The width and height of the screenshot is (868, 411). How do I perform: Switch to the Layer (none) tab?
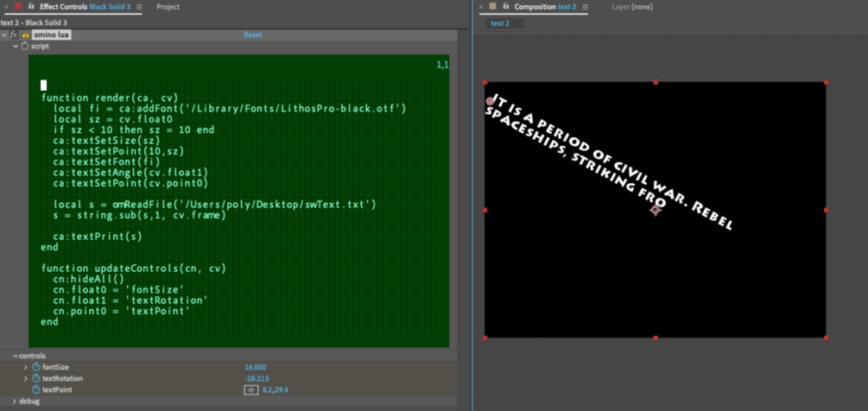[x=632, y=7]
